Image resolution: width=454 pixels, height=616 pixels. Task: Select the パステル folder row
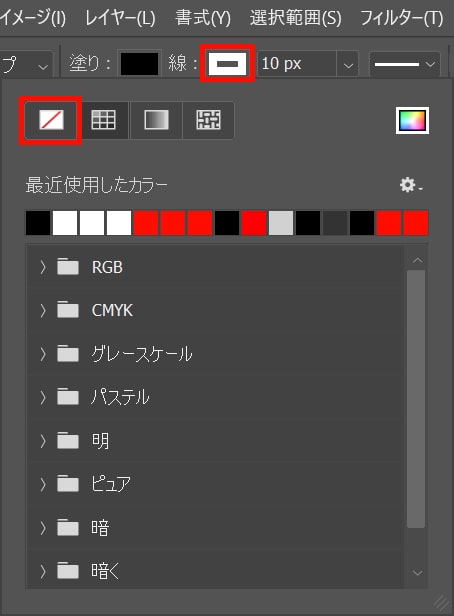pyautogui.click(x=215, y=397)
